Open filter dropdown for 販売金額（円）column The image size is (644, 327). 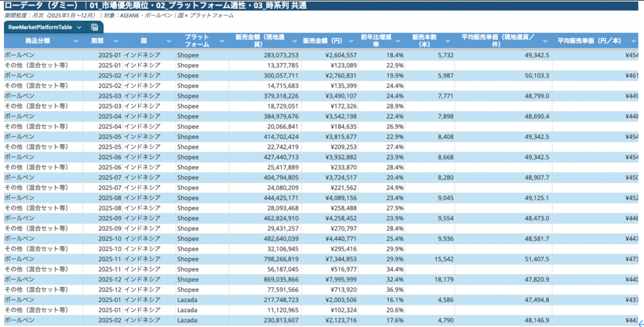point(351,41)
